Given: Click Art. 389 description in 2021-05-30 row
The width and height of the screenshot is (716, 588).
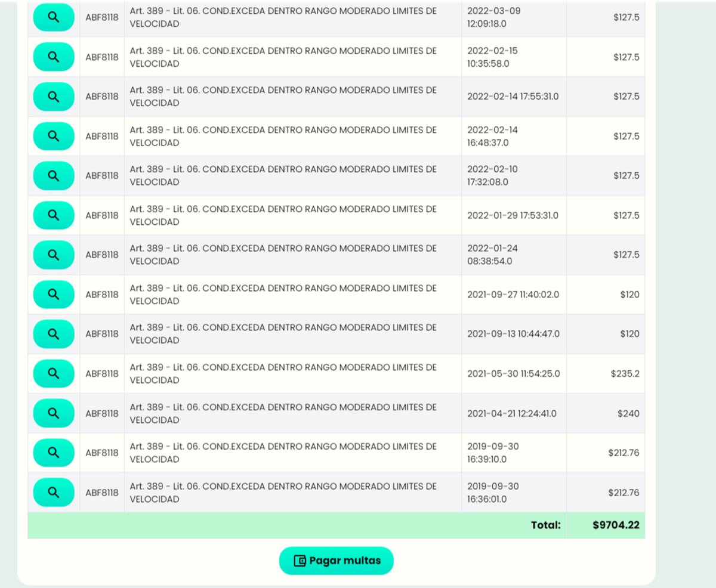Looking at the screenshot, I should (x=283, y=374).
